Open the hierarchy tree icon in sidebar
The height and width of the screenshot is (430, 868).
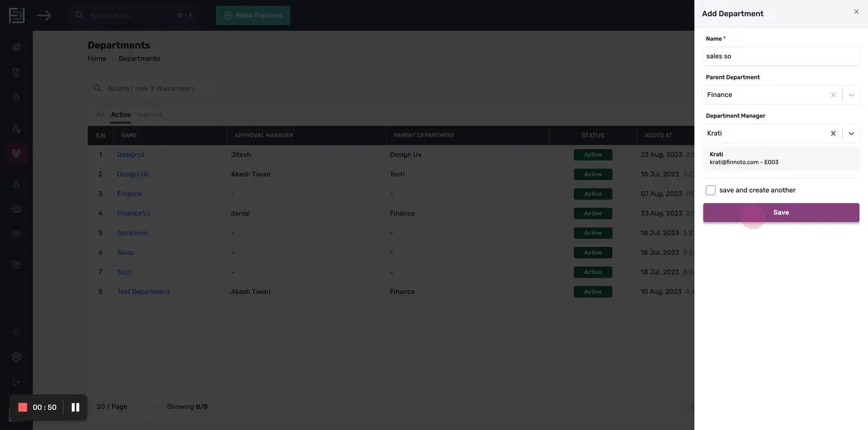pyautogui.click(x=16, y=184)
